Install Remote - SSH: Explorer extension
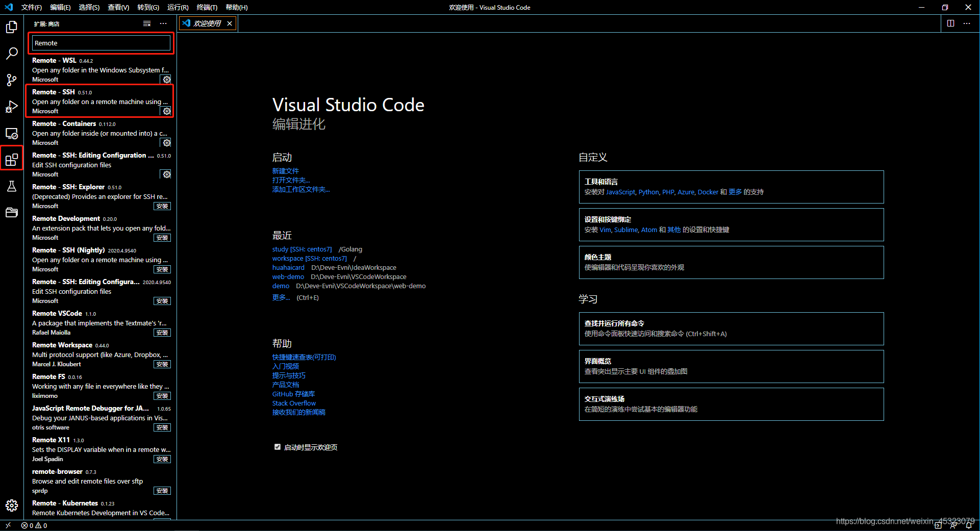This screenshot has width=980, height=531. [x=162, y=206]
